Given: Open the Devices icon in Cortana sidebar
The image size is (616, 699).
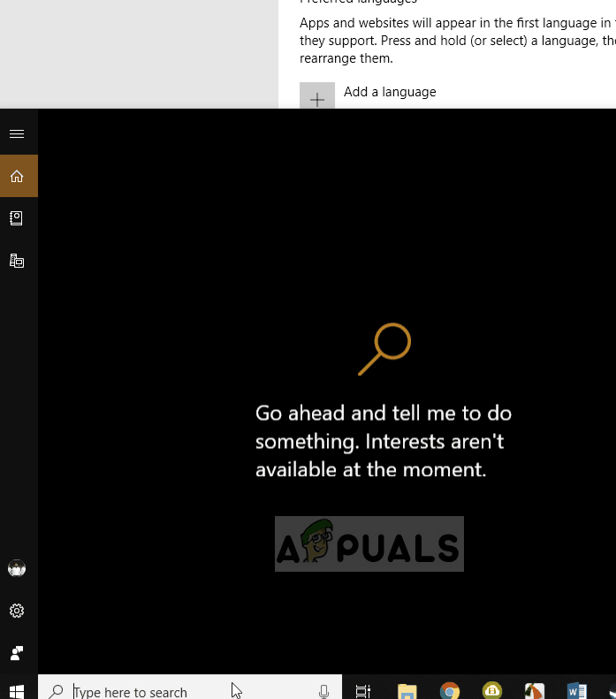Looking at the screenshot, I should click(17, 261).
